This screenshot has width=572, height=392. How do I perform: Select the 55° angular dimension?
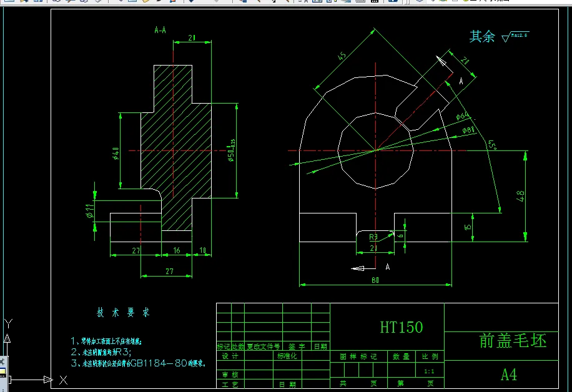pyautogui.click(x=492, y=144)
